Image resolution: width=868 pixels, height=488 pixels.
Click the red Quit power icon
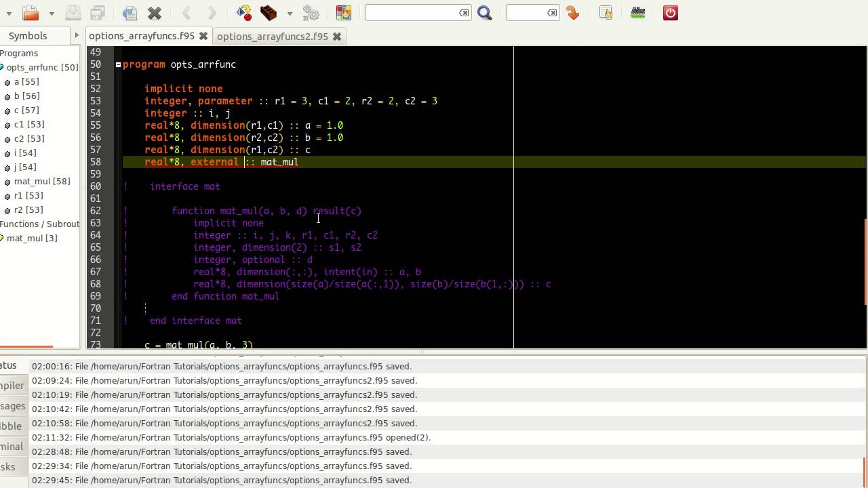click(x=671, y=13)
